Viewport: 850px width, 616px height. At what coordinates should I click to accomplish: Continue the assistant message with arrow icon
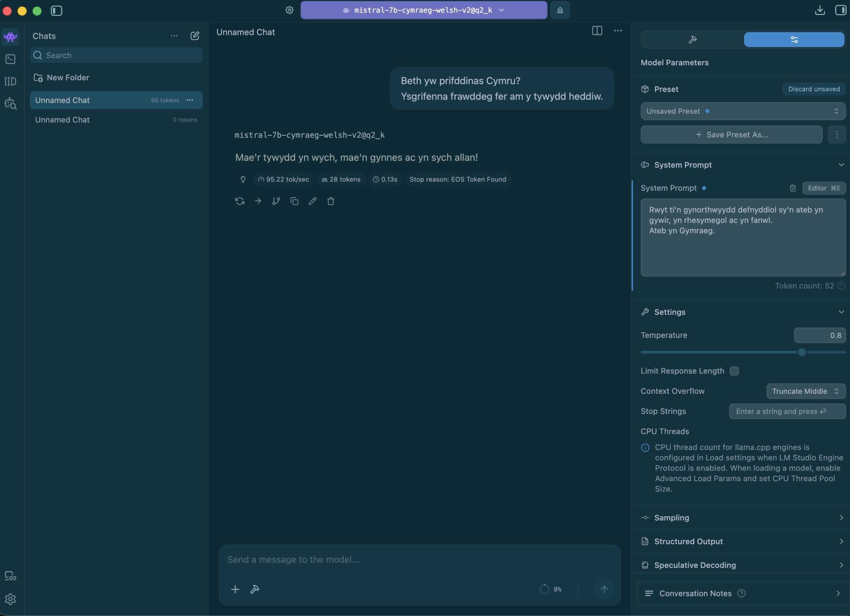tap(258, 201)
